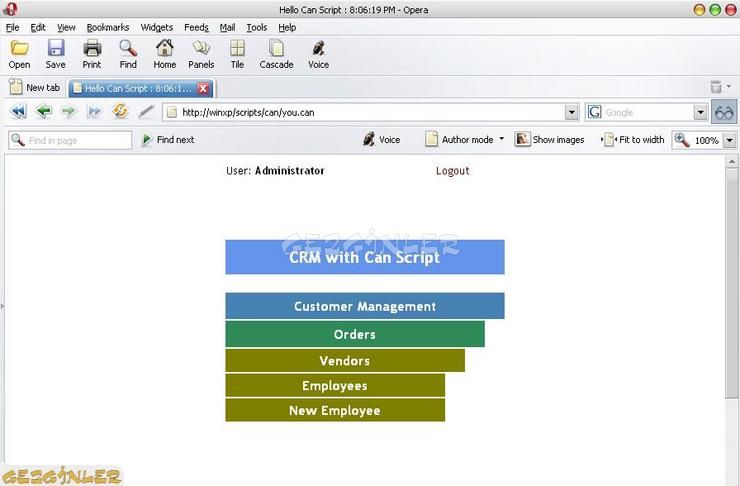Image resolution: width=740 pixels, height=486 pixels.
Task: Open the Google search engine dropdown
Action: pyautogui.click(x=700, y=112)
